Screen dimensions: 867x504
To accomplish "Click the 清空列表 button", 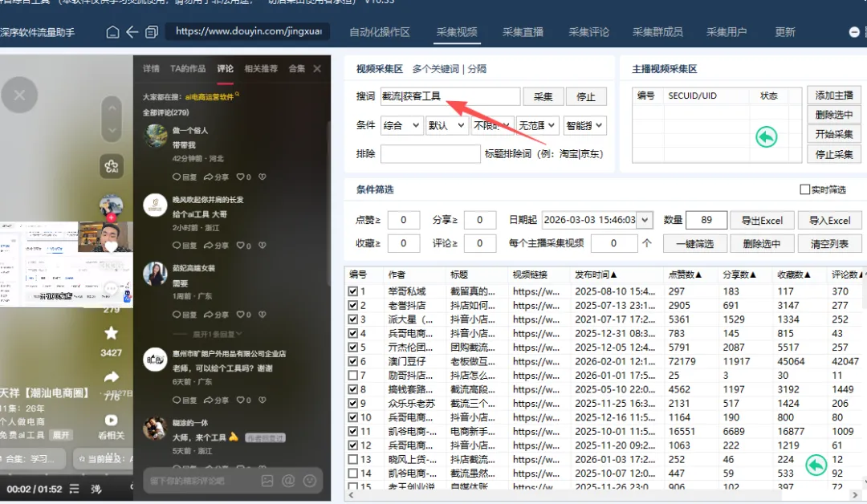I will pos(829,244).
